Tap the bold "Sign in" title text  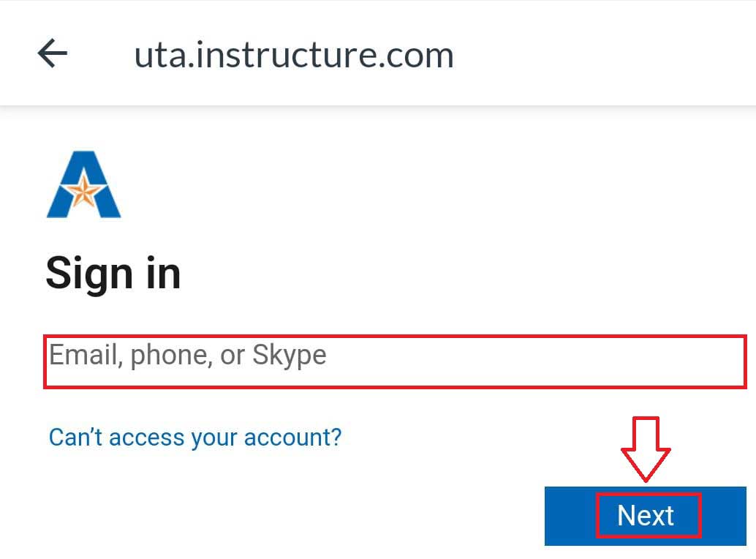113,274
